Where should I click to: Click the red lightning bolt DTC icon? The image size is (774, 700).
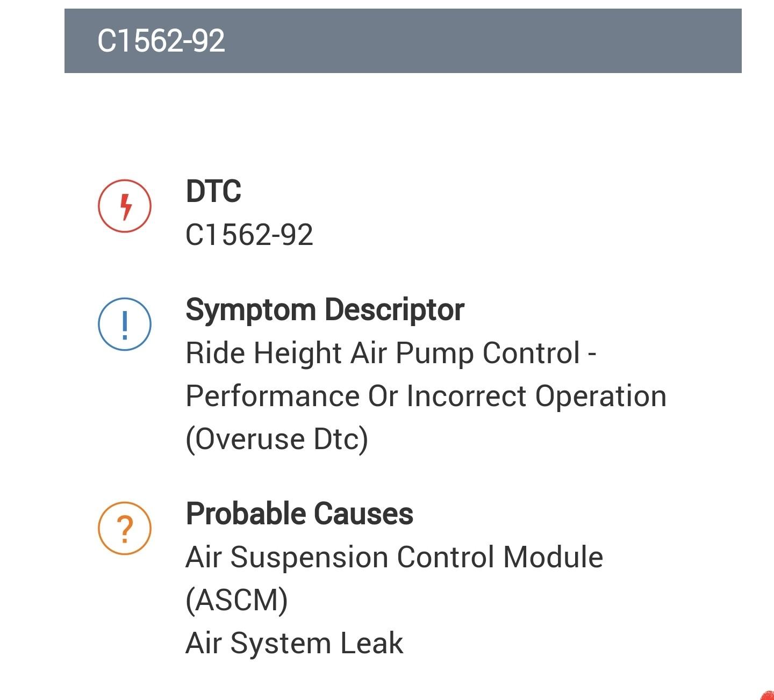[125, 206]
